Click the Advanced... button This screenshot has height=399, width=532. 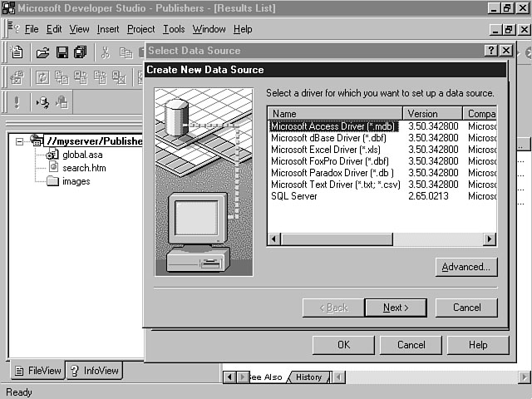465,267
